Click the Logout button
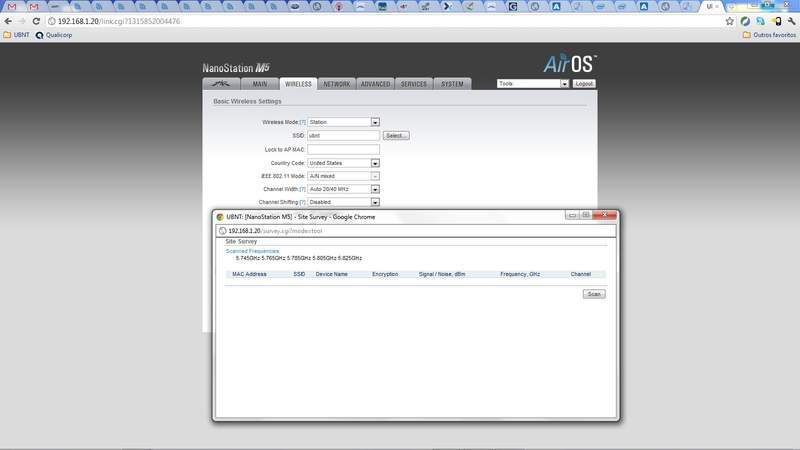Screen dimensions: 800x450 click(x=584, y=84)
